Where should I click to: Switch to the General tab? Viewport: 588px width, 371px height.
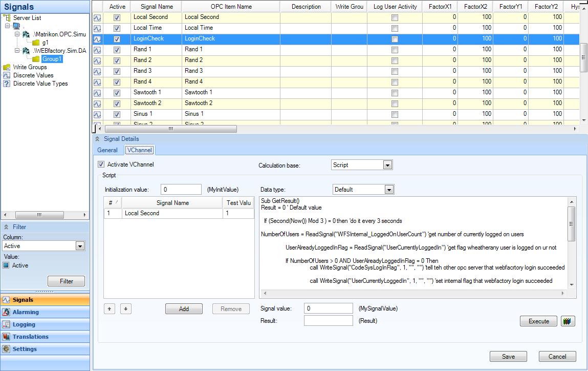(x=107, y=150)
